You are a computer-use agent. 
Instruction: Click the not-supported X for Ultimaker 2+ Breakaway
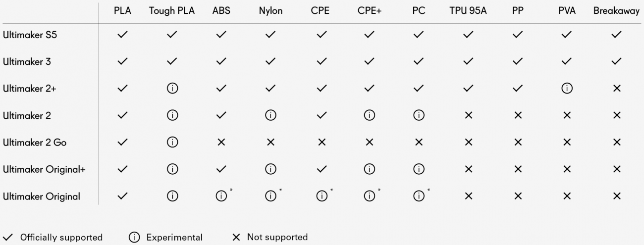(617, 89)
